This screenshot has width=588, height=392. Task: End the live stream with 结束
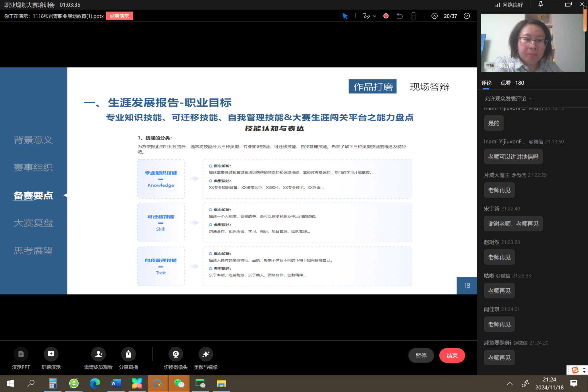pyautogui.click(x=452, y=356)
